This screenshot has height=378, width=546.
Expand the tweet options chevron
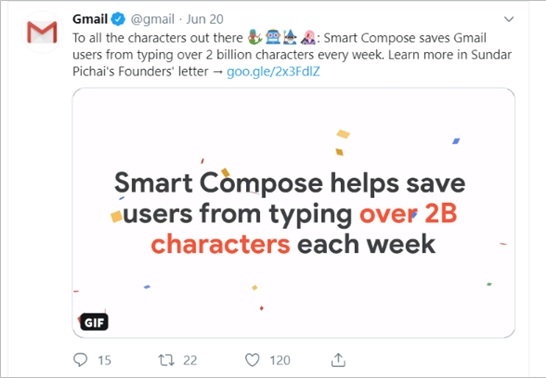tap(509, 19)
